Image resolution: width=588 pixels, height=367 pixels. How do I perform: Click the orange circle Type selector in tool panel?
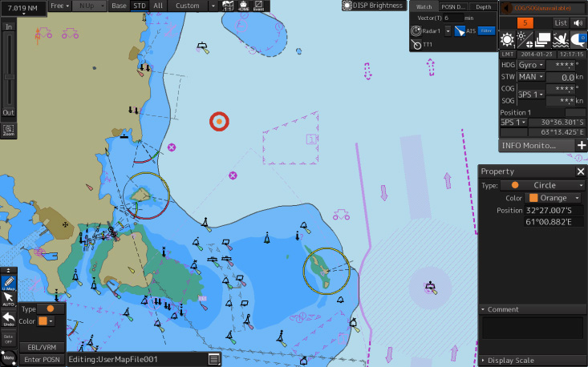click(51, 309)
